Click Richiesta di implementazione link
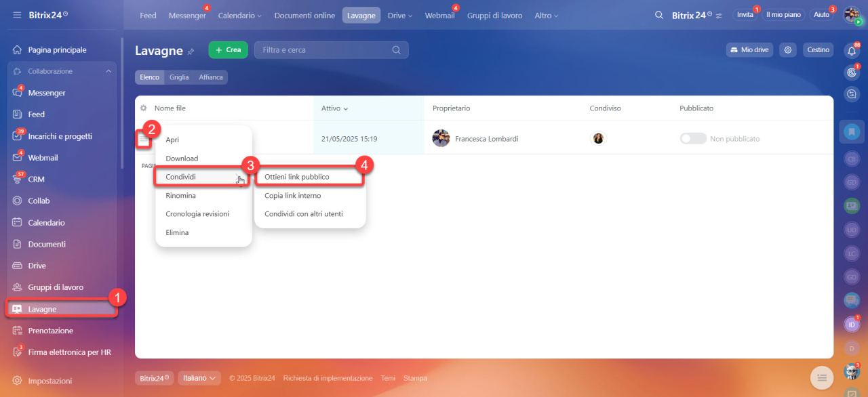Viewport: 868px width, 397px height. point(328,378)
